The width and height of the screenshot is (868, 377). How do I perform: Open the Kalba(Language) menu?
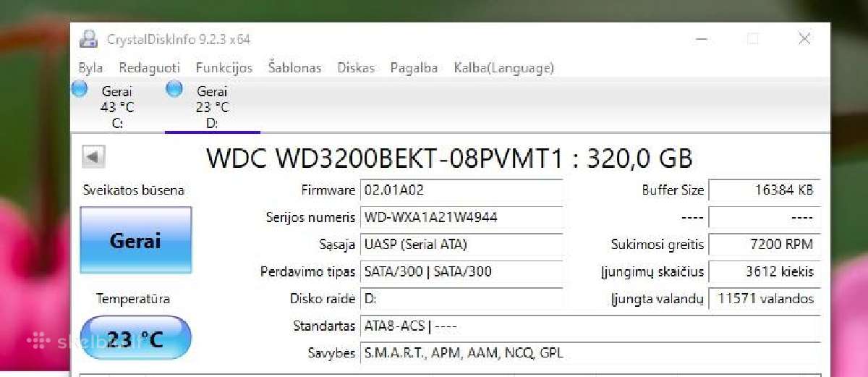tap(504, 68)
